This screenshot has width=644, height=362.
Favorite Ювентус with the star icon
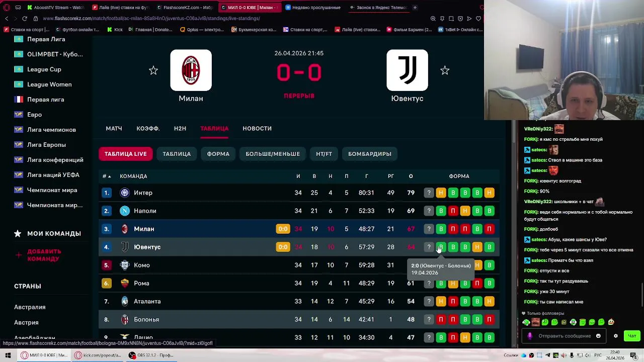click(445, 71)
